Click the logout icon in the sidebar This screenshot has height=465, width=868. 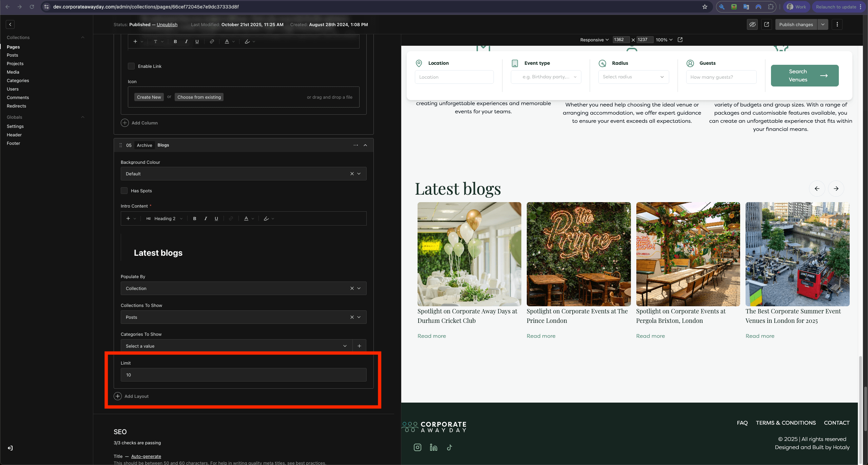pos(10,448)
